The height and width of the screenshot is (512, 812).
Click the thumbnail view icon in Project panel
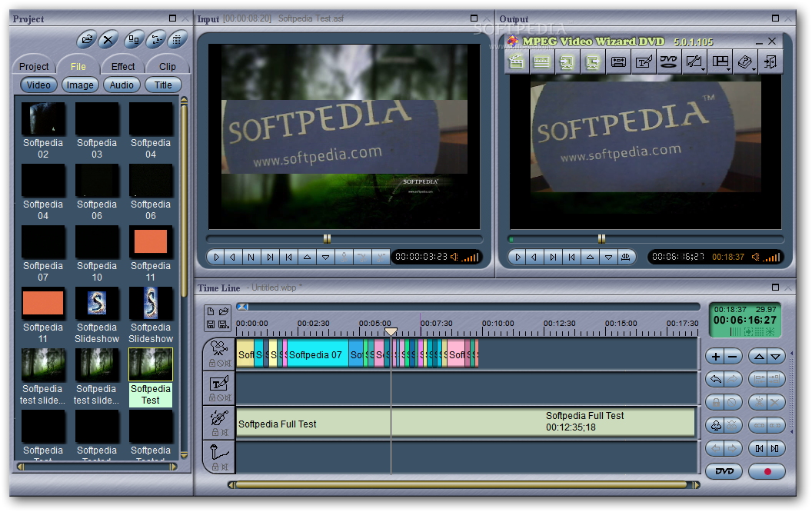tap(134, 39)
